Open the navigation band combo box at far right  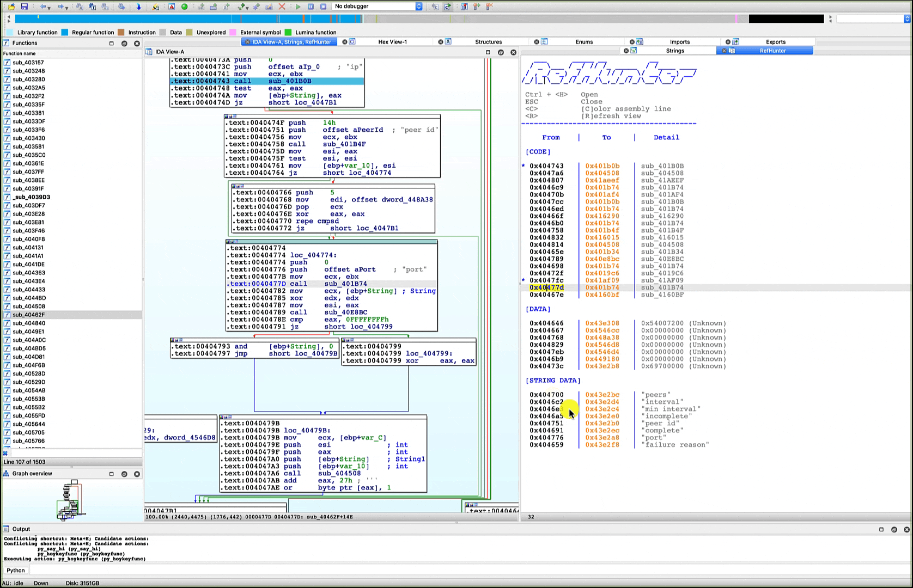click(873, 19)
